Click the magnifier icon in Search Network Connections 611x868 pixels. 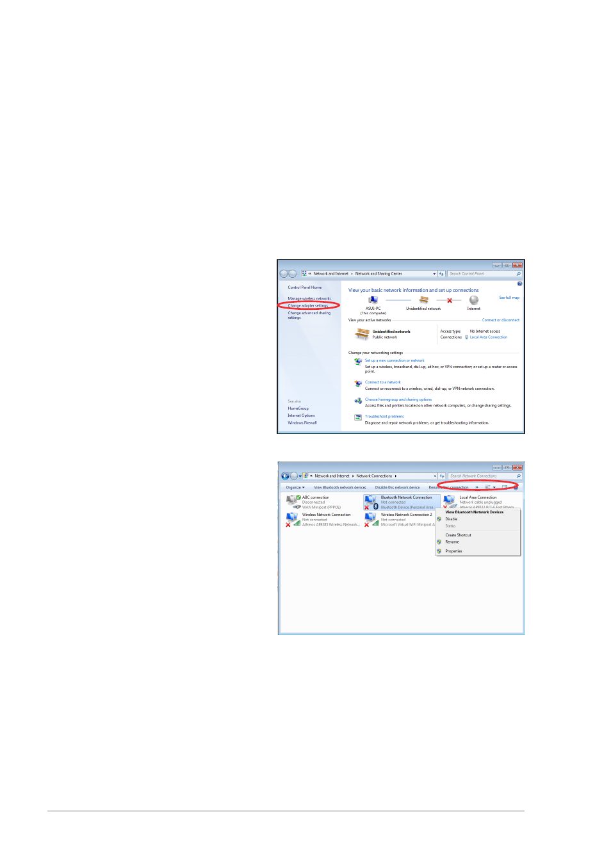coord(518,476)
